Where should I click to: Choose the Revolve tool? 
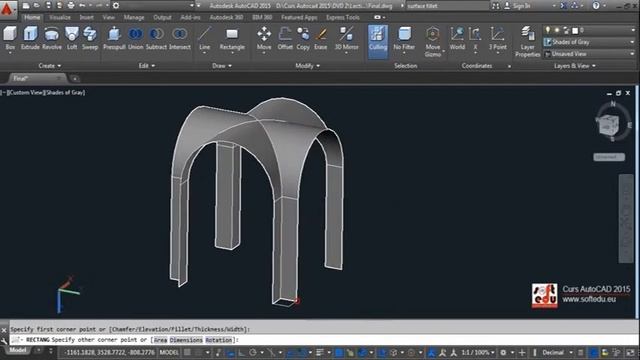pyautogui.click(x=52, y=38)
